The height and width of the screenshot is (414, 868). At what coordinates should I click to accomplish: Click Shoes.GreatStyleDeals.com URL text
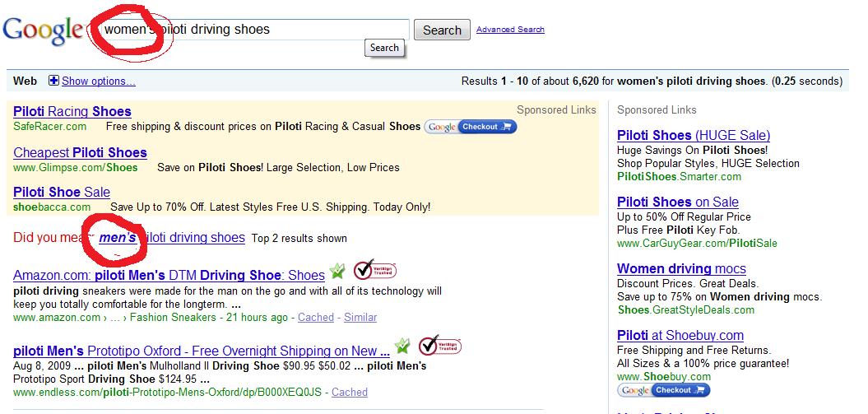[686, 309]
